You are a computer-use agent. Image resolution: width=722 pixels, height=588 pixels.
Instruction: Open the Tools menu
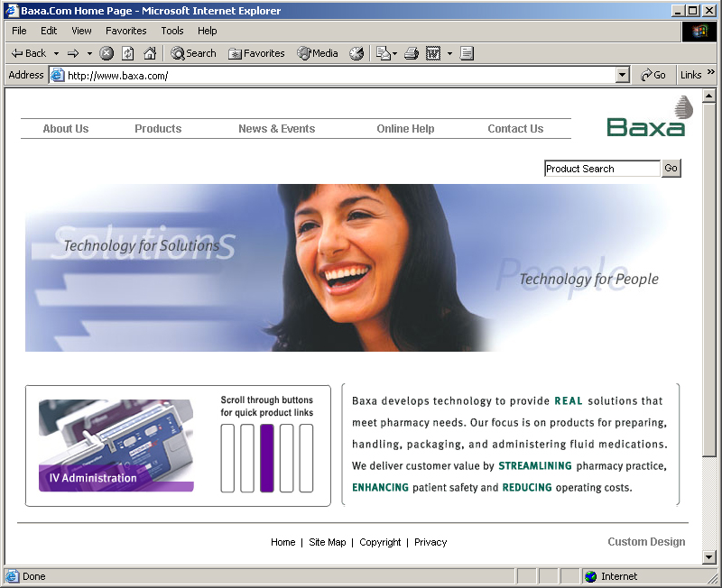pos(172,31)
